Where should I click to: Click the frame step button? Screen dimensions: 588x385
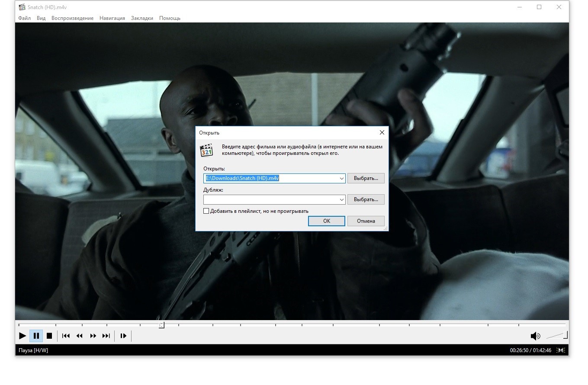(x=123, y=336)
